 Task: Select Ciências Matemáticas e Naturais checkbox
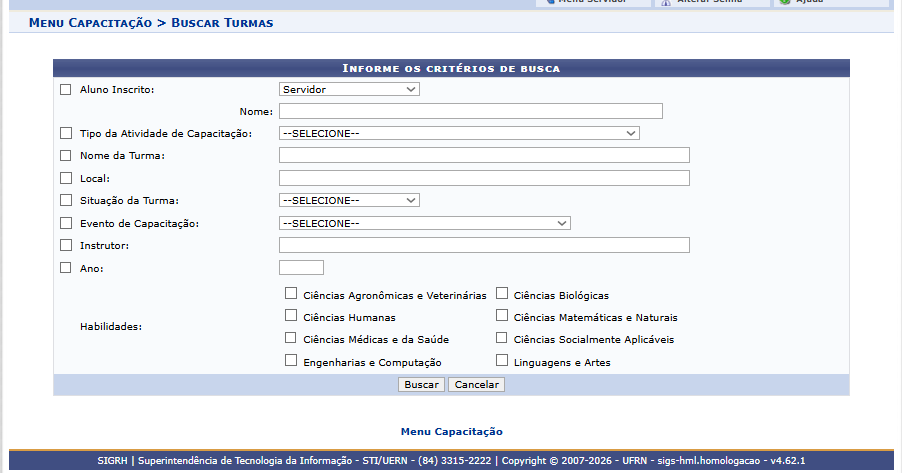tap(502, 315)
